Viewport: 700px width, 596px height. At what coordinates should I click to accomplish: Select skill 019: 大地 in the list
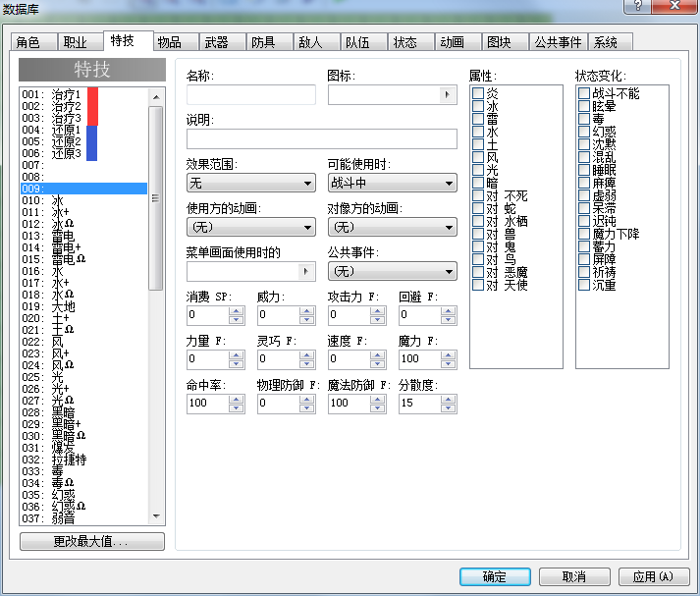click(x=83, y=306)
